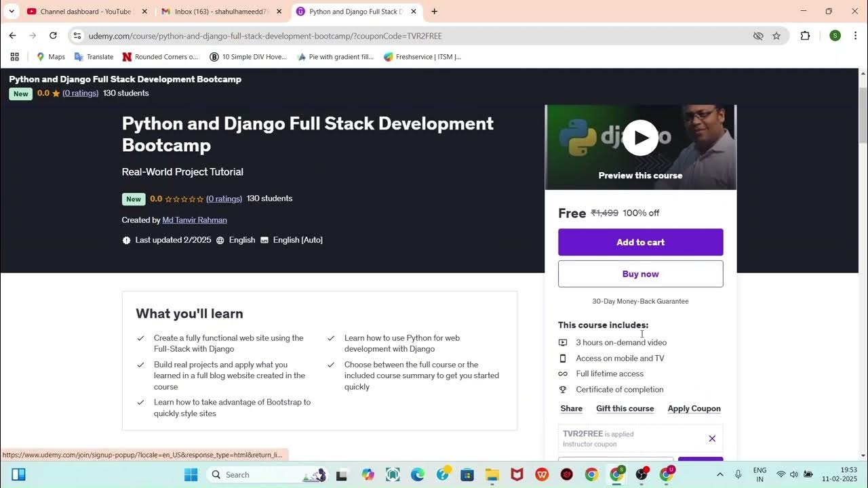The width and height of the screenshot is (868, 488).
Task: Open the Translate bookmark
Action: (94, 57)
